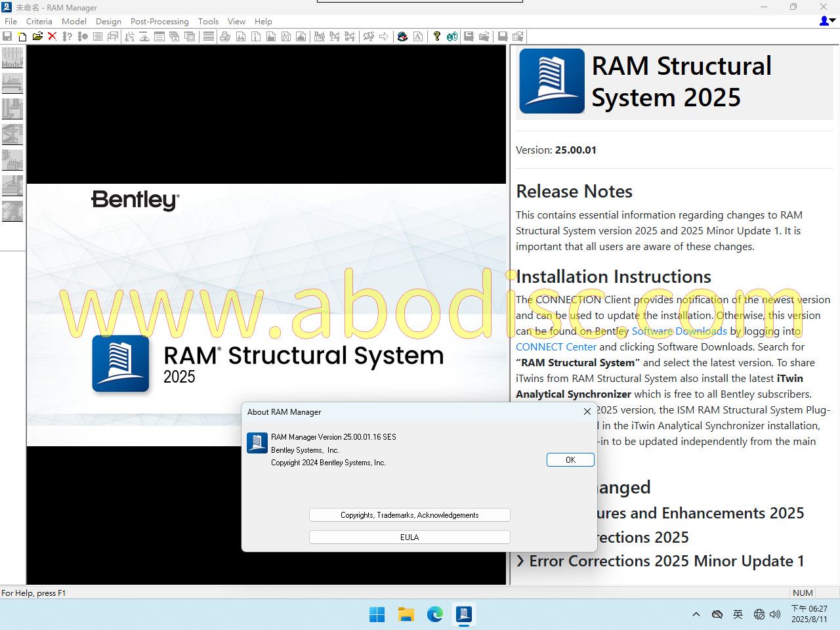Open the concrete module icon fifth in sidebar

[12, 160]
